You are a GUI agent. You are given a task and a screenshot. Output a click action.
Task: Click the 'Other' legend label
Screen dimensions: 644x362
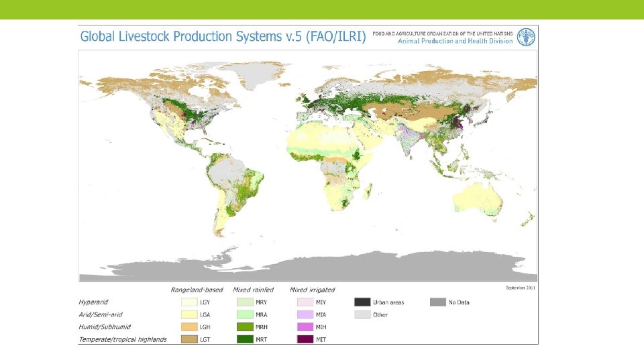(x=380, y=315)
